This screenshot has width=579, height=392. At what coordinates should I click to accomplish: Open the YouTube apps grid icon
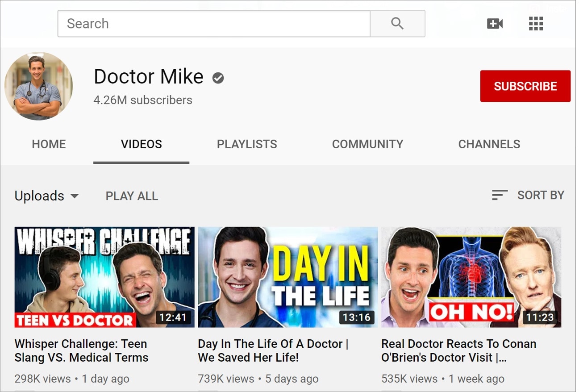536,24
